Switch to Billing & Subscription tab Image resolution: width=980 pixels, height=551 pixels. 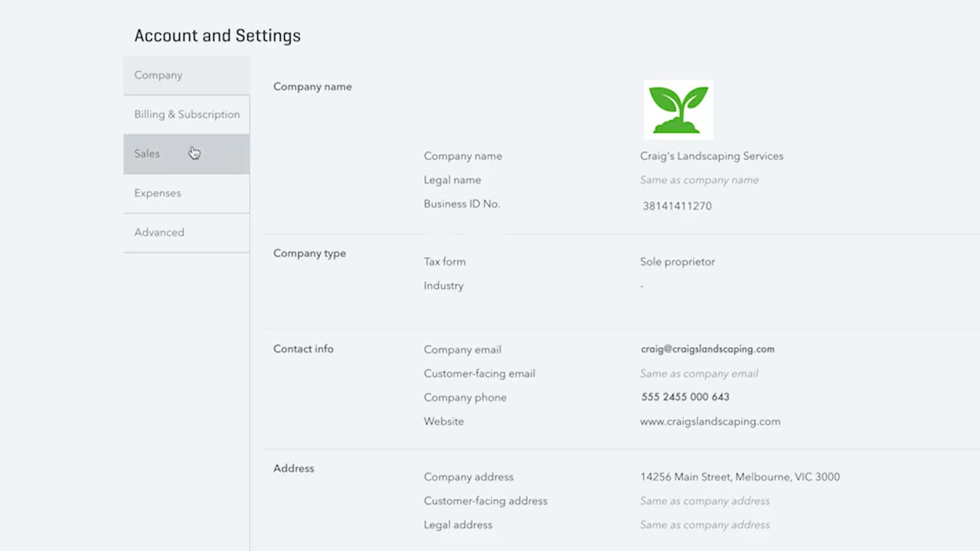click(186, 115)
